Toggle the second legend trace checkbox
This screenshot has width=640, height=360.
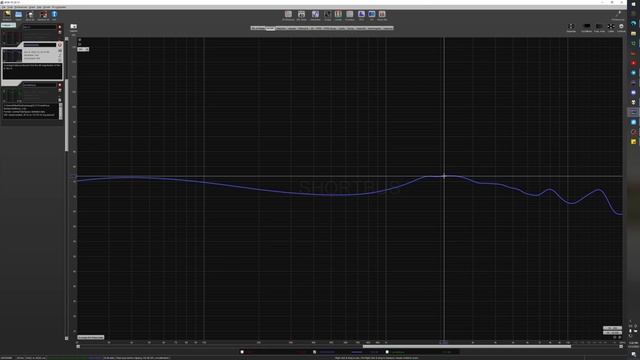pos(314,352)
